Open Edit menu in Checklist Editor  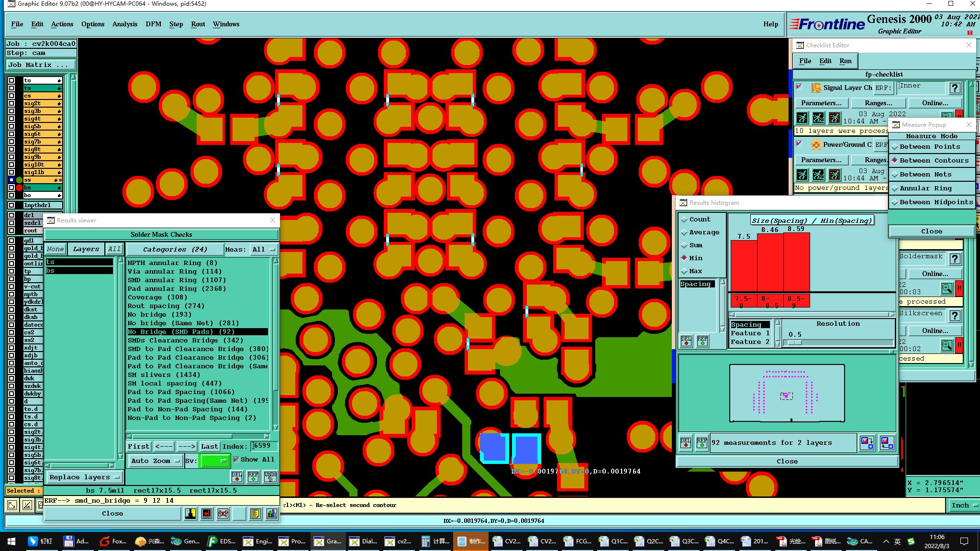[825, 61]
